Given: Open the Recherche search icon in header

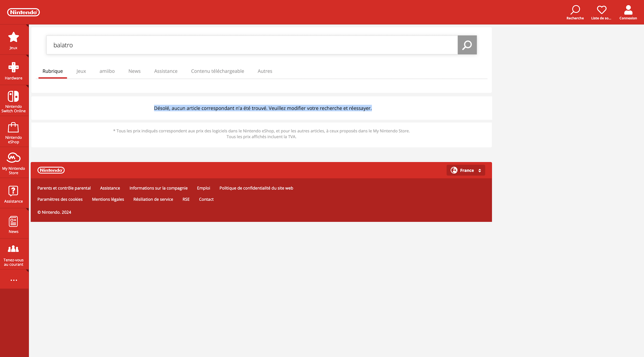Looking at the screenshot, I should (x=575, y=12).
